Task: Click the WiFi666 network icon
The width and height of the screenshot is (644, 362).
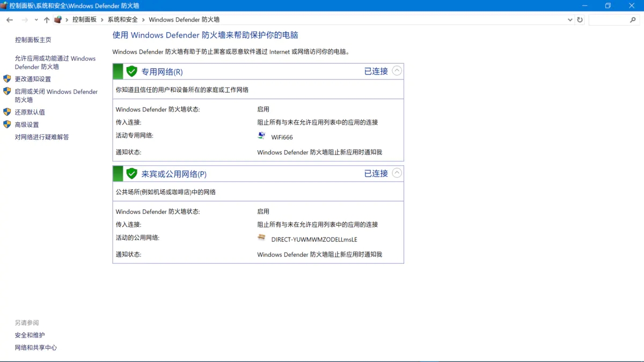Action: pyautogui.click(x=261, y=136)
